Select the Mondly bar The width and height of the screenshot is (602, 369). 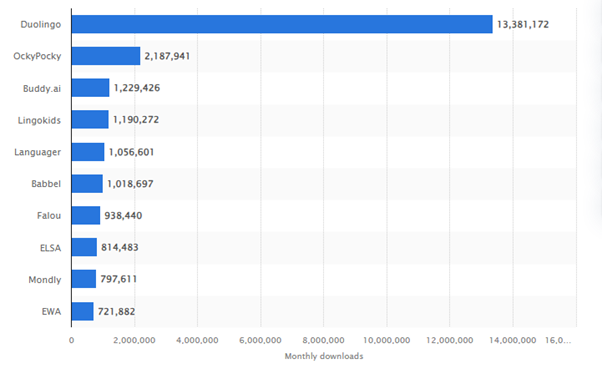click(84, 279)
